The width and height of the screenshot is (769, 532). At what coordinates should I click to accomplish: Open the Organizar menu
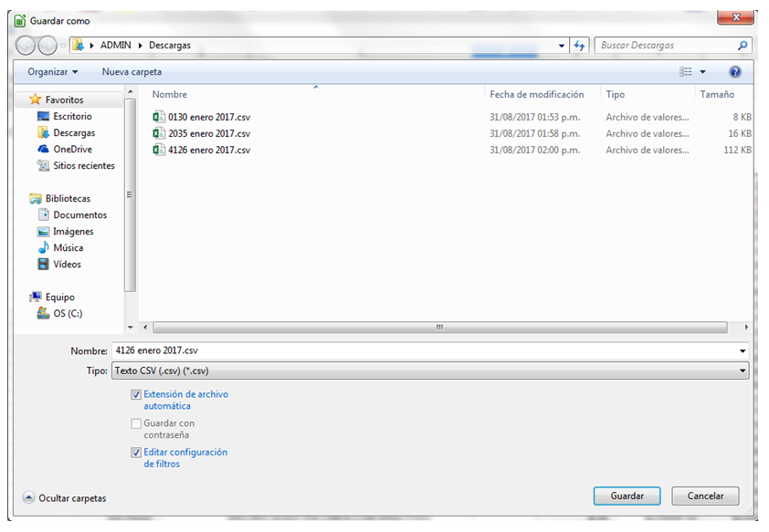click(52, 72)
